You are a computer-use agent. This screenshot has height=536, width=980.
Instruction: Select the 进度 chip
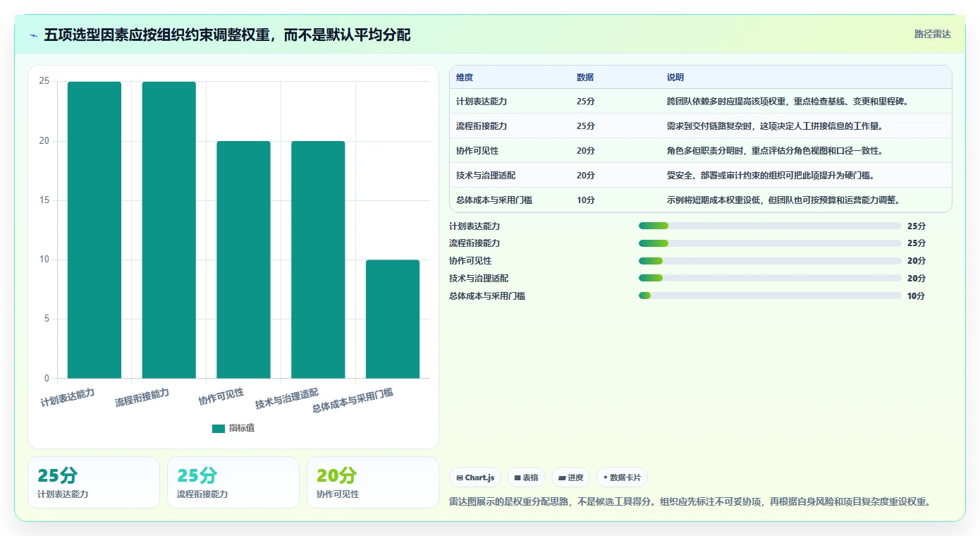(570, 477)
